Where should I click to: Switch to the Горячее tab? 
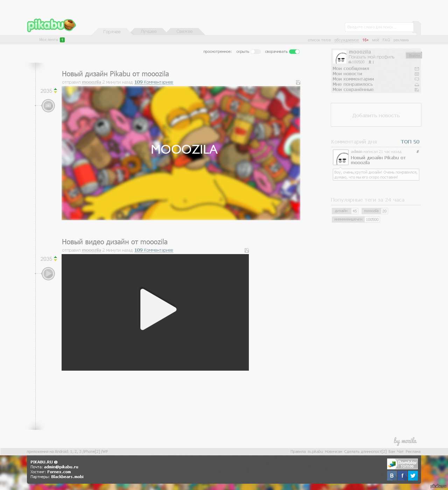pos(112,31)
